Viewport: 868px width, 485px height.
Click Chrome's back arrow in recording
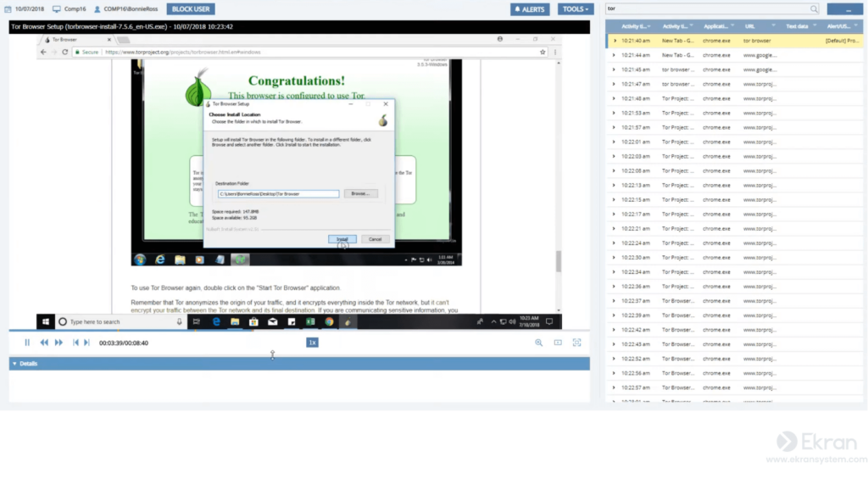43,52
